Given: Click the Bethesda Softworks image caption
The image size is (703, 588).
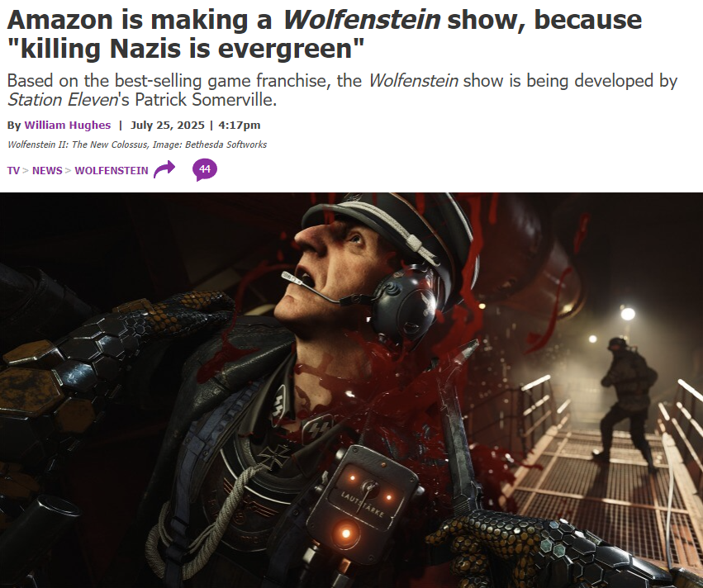Looking at the screenshot, I should (x=137, y=145).
